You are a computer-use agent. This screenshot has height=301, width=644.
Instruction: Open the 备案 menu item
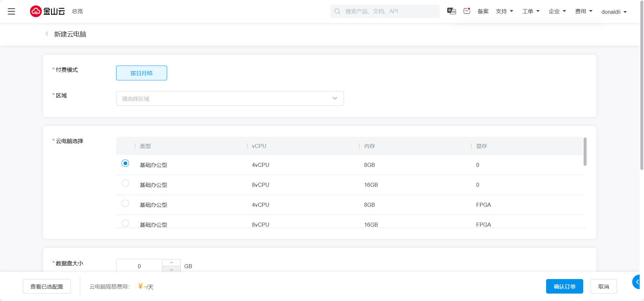483,11
